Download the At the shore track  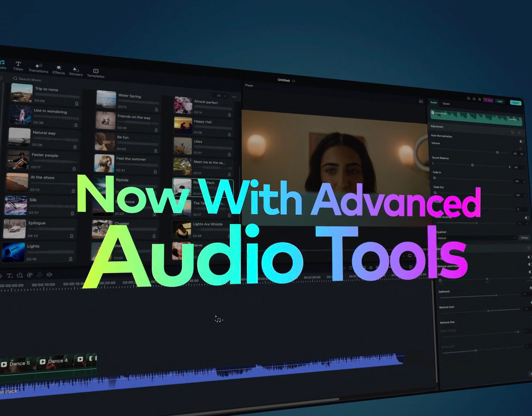[73, 191]
